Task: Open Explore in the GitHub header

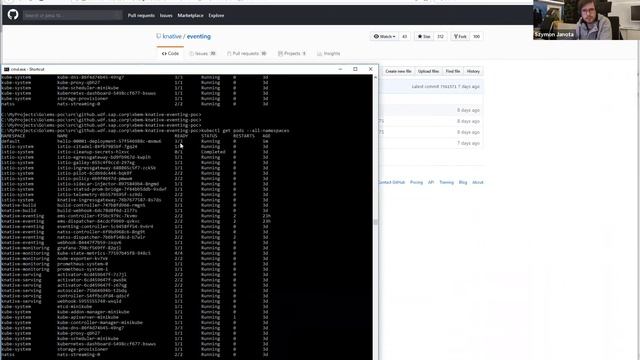Action: tap(216, 16)
